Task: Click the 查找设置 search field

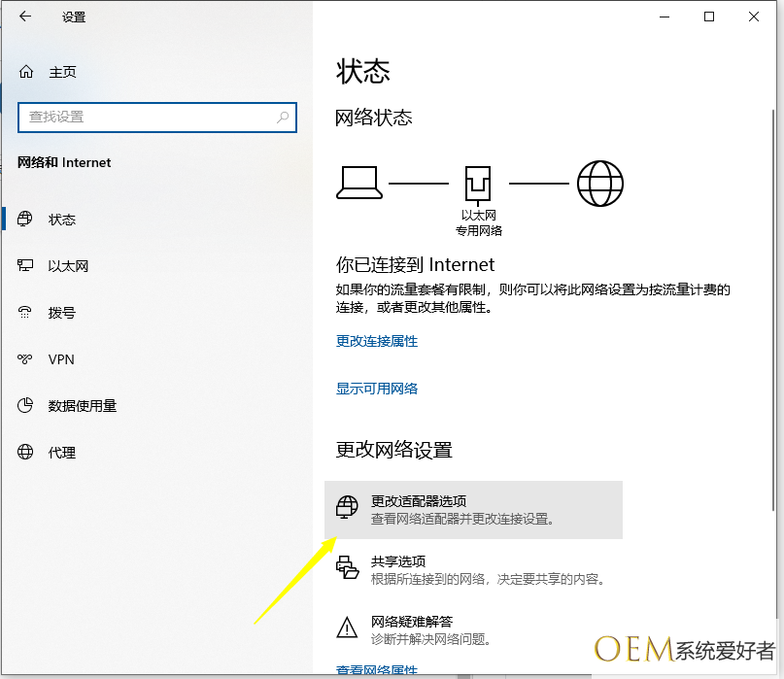Action: click(x=146, y=117)
